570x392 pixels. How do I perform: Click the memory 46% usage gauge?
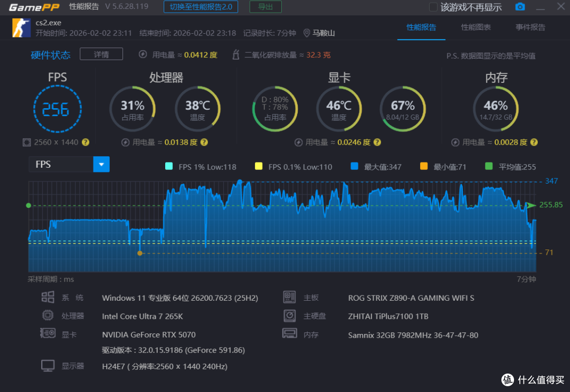pyautogui.click(x=496, y=109)
